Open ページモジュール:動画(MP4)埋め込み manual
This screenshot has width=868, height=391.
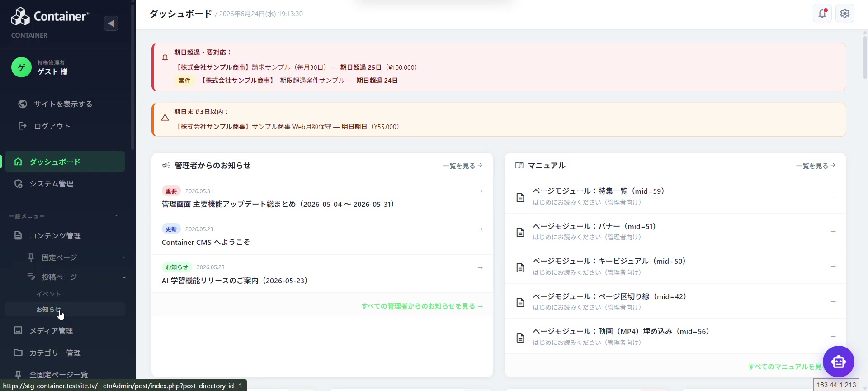click(x=675, y=336)
